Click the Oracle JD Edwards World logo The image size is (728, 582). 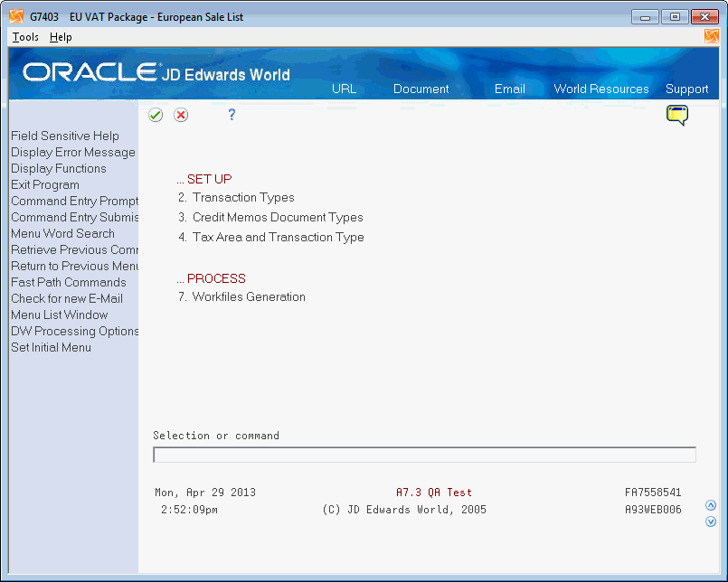(x=156, y=73)
